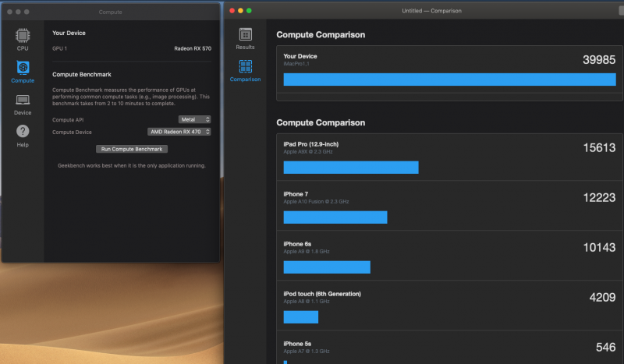Click the iMacPro1,1 model label
624x364 pixels.
[x=296, y=64]
